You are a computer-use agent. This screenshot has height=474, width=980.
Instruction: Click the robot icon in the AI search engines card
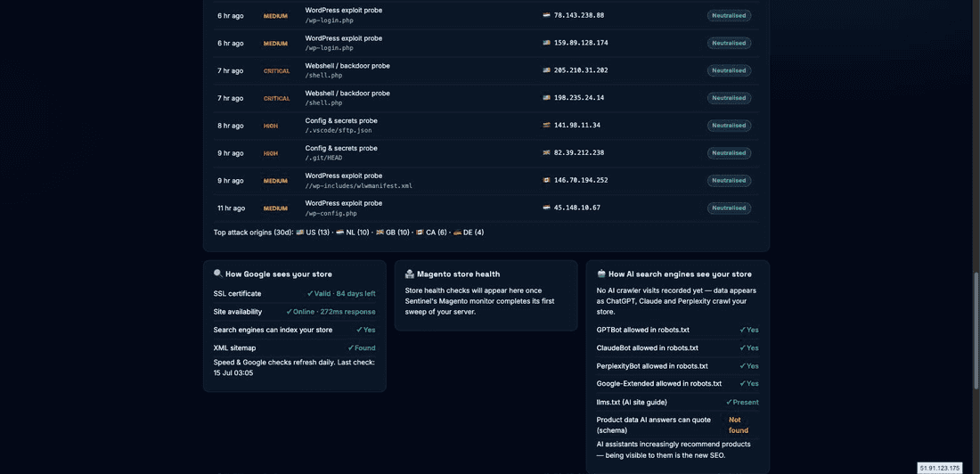coord(601,274)
